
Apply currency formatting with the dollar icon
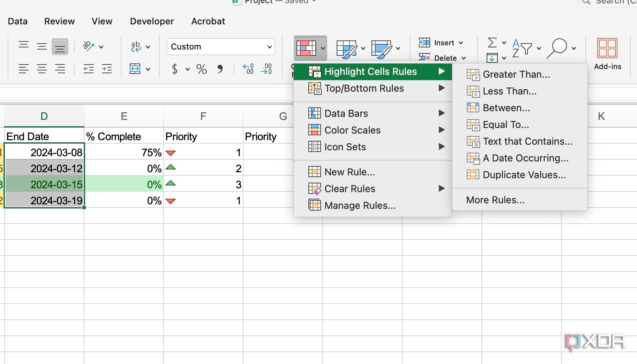[175, 69]
